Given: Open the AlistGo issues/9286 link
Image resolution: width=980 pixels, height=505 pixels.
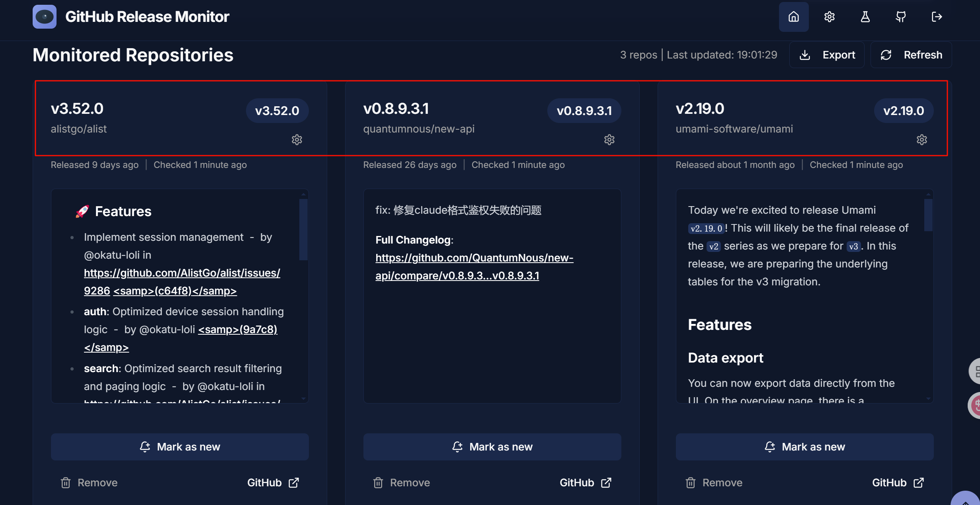Looking at the screenshot, I should 182,273.
